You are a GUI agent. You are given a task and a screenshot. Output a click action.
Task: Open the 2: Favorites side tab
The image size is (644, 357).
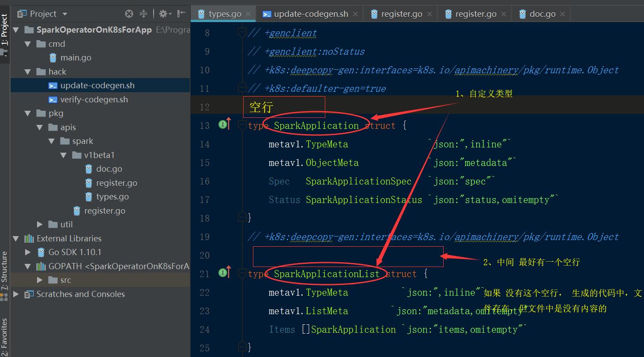point(4,338)
